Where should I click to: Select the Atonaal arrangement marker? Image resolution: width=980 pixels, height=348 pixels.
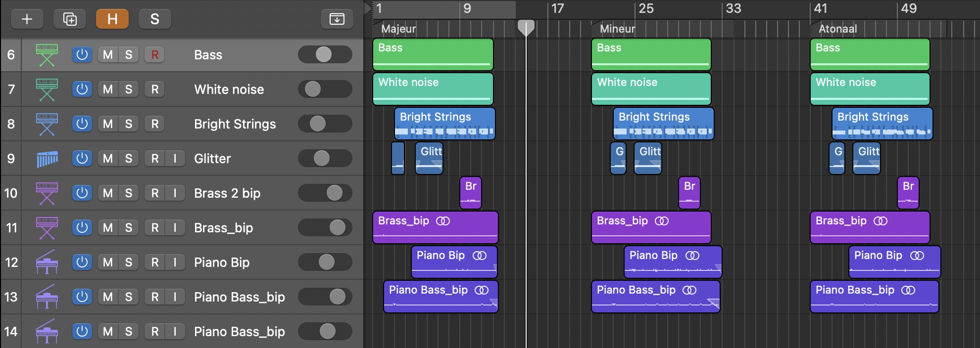pyautogui.click(x=837, y=29)
